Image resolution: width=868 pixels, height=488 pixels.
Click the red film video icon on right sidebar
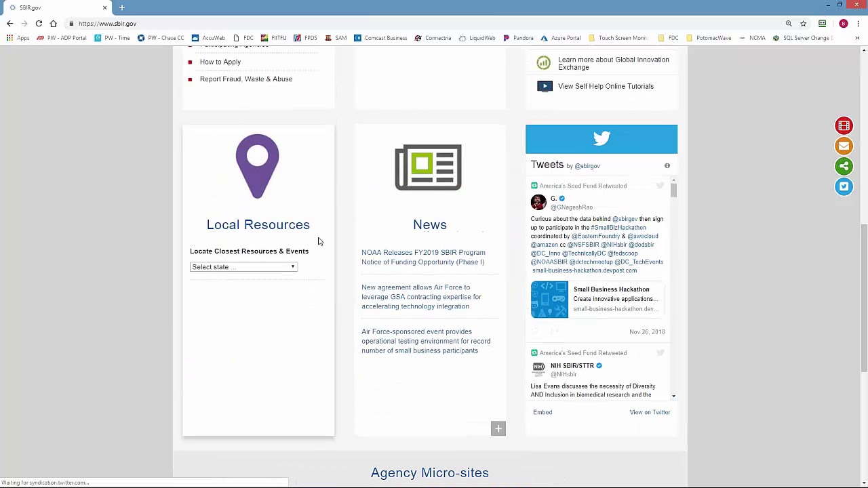(844, 125)
